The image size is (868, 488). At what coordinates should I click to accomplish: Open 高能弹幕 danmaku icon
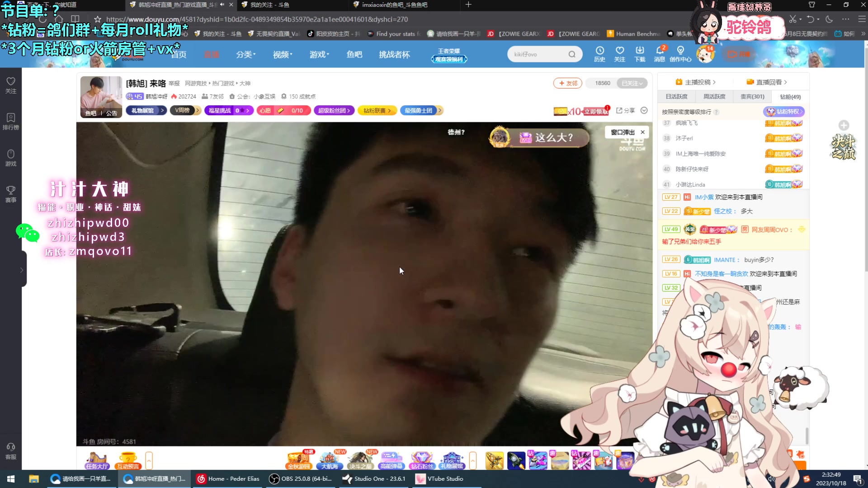[x=391, y=460]
